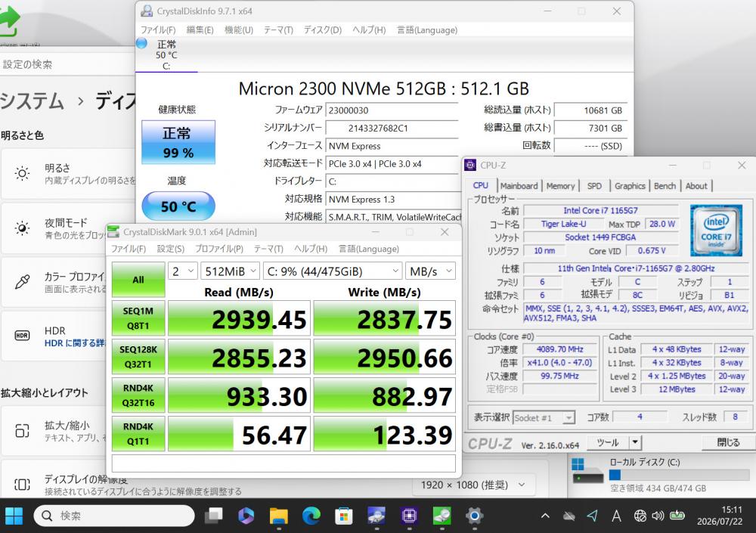
Task: Open the HDR に関する詳細 link
Action: 75,343
